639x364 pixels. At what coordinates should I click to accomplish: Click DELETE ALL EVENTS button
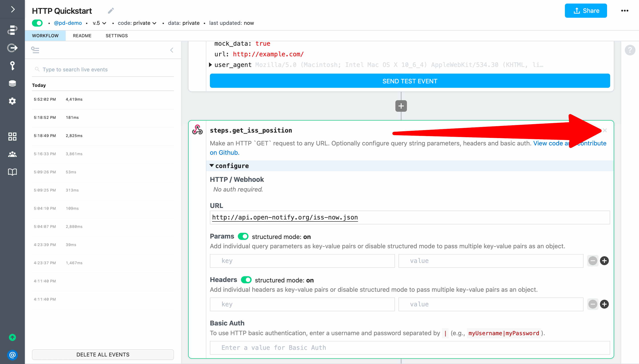103,354
